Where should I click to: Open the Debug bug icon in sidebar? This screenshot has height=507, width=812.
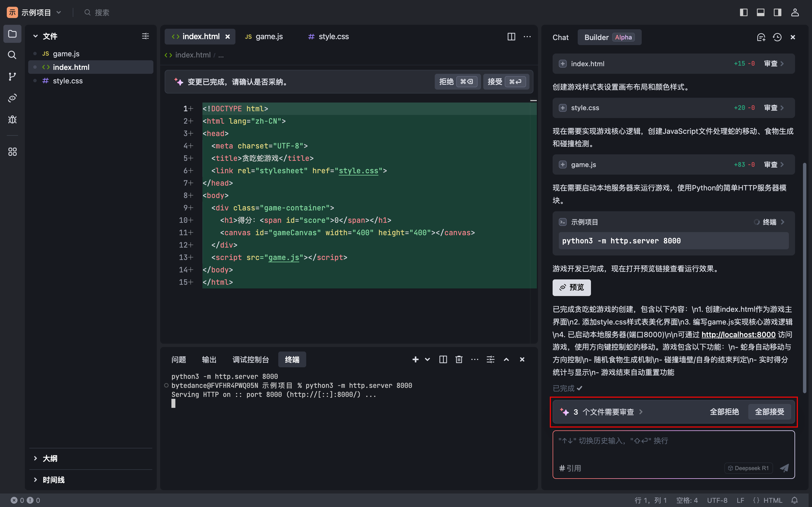12,120
